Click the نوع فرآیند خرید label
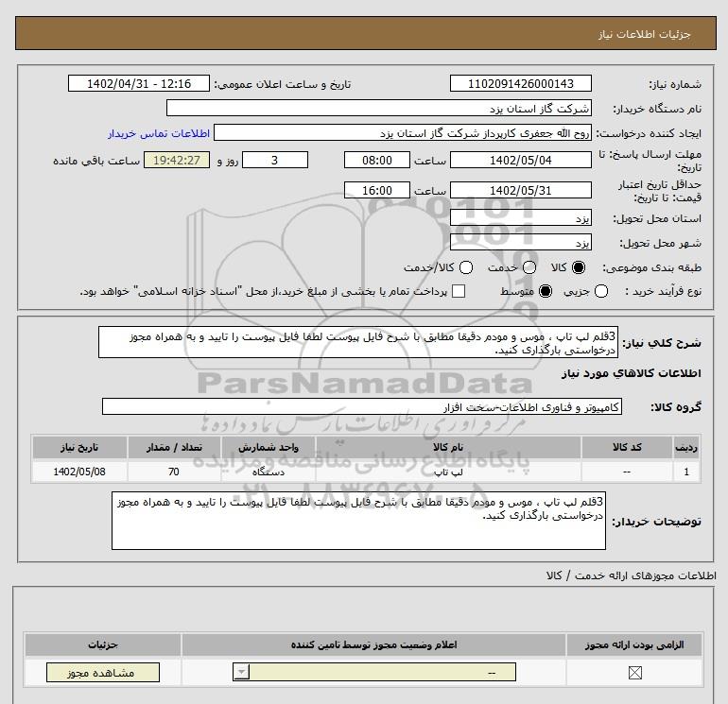The image size is (728, 704). tap(663, 291)
